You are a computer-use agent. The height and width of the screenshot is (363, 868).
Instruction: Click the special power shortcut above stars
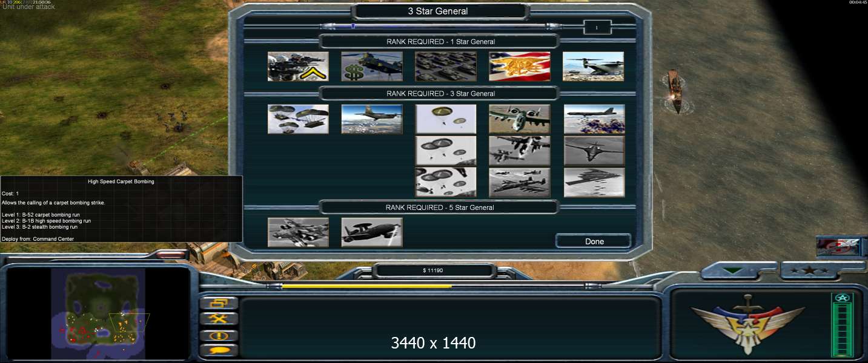[x=838, y=246]
